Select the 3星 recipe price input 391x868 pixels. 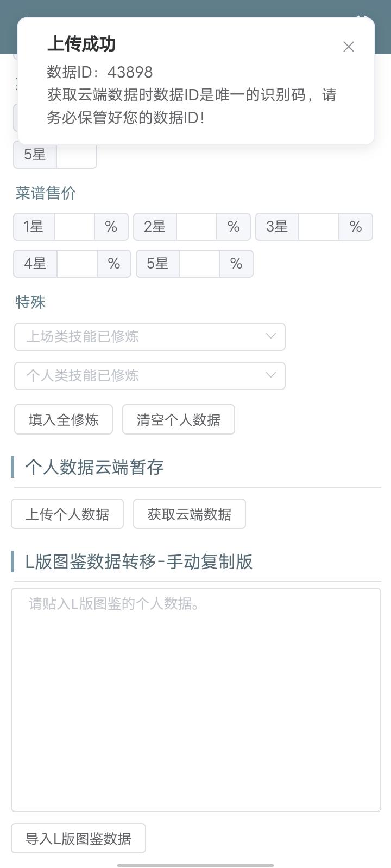tap(319, 227)
